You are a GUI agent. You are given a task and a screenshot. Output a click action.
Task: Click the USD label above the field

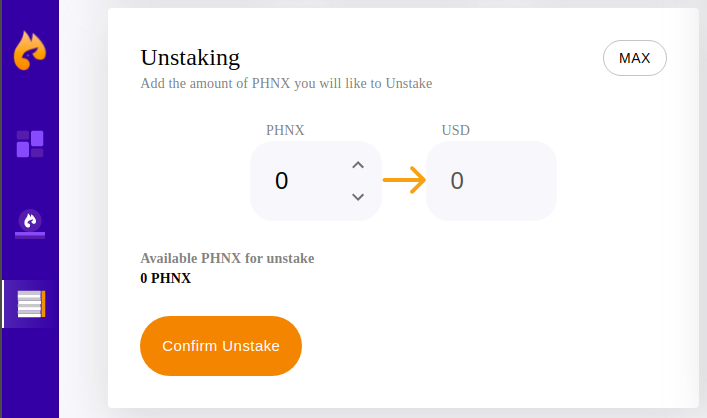tap(456, 130)
